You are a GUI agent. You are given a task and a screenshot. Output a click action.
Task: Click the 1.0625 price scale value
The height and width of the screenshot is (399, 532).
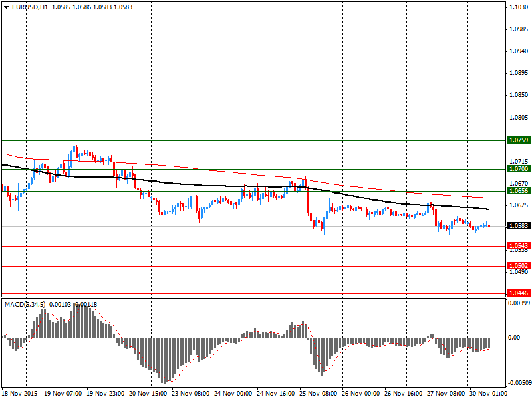click(x=519, y=205)
